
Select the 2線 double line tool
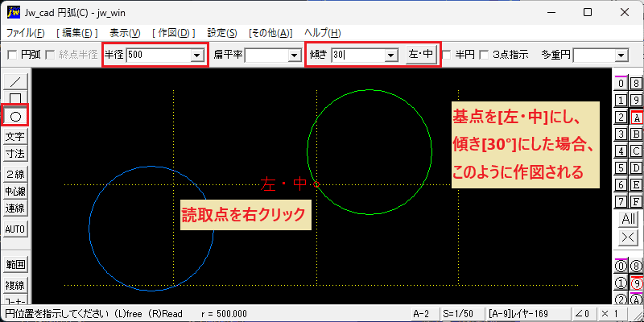15,175
